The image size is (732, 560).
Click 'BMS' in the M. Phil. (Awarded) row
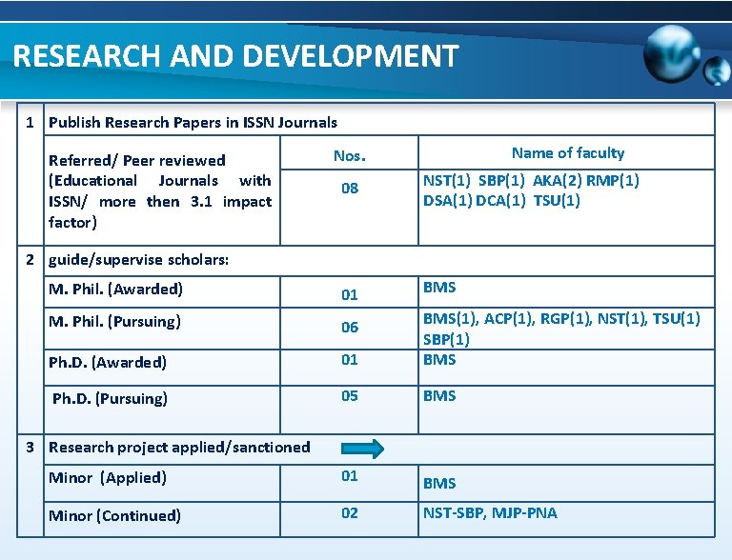(x=439, y=287)
